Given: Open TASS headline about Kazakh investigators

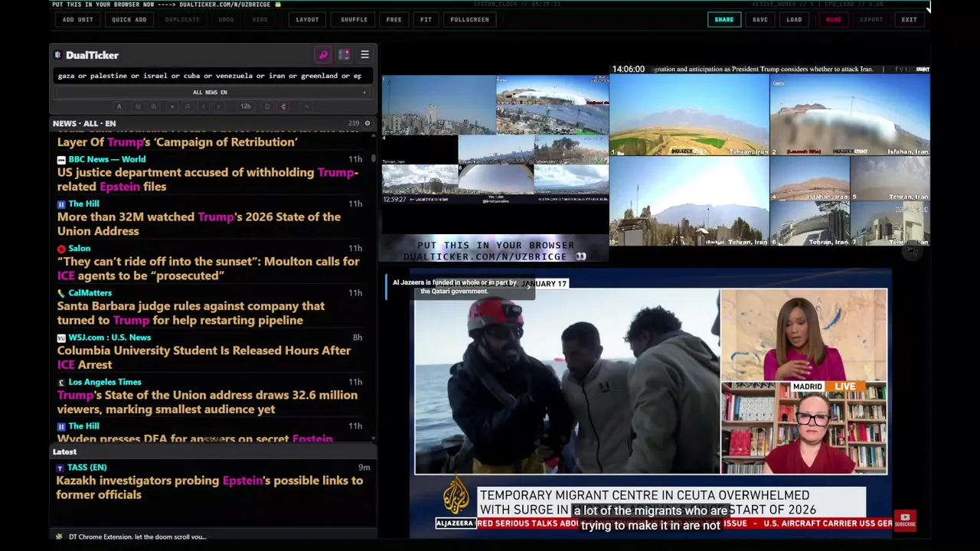Looking at the screenshot, I should [x=209, y=487].
